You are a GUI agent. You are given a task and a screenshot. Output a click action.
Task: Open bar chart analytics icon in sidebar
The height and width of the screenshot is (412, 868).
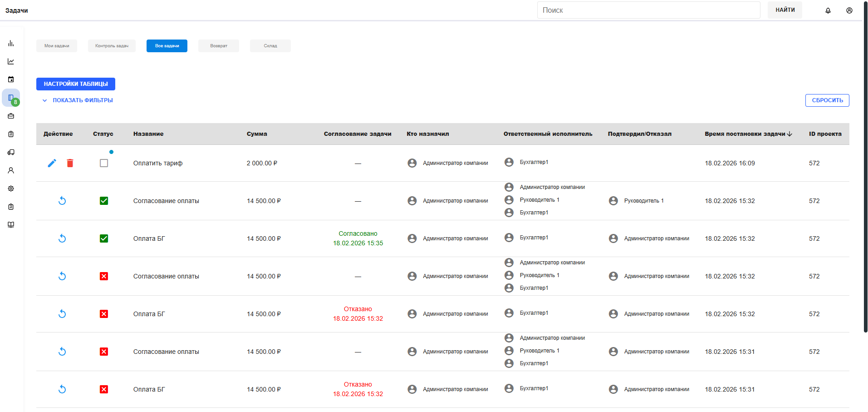point(11,43)
